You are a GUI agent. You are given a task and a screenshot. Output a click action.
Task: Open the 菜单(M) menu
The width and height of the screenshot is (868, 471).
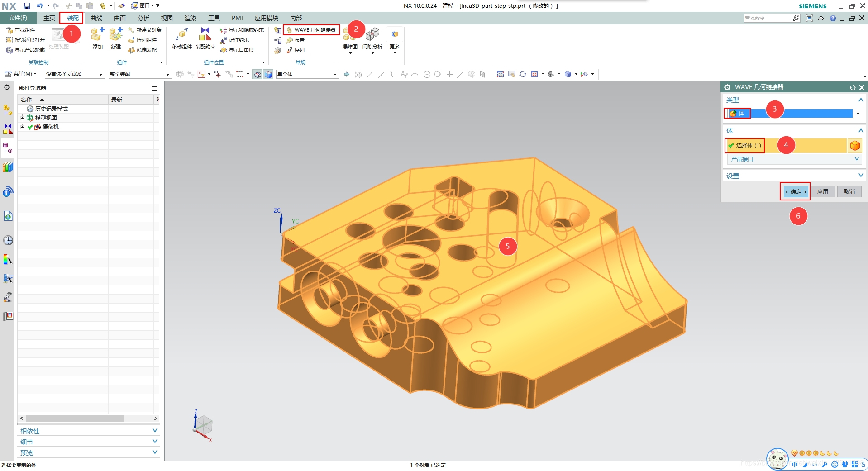pyautogui.click(x=21, y=74)
